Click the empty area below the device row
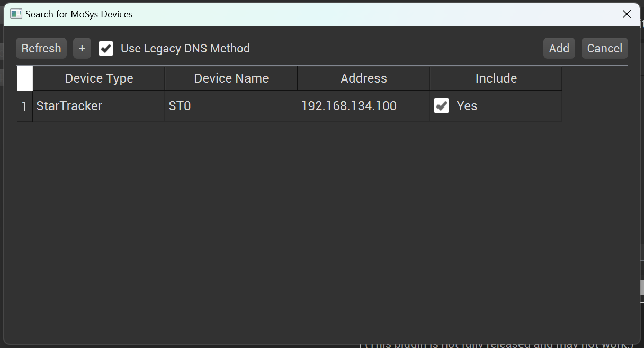Image resolution: width=644 pixels, height=348 pixels. click(x=318, y=222)
